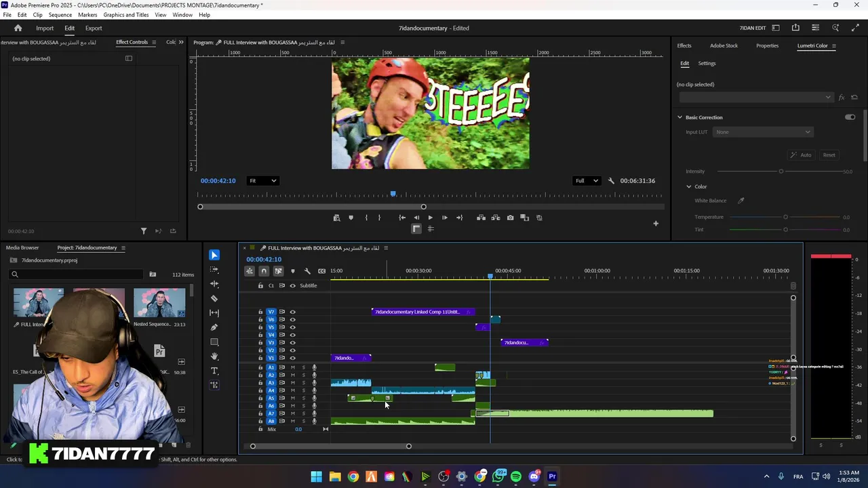Click Mark Out in Program monitor
Viewport: 868px width, 488px height.
pos(379,218)
